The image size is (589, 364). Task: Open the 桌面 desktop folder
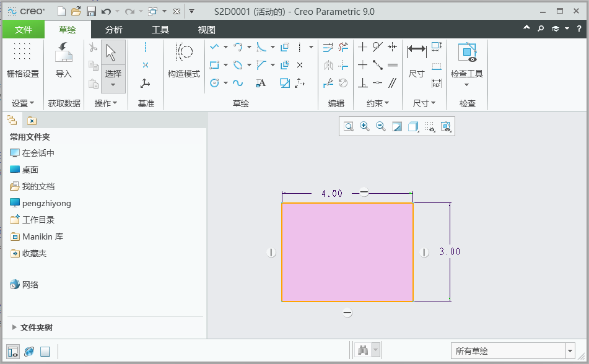24,170
